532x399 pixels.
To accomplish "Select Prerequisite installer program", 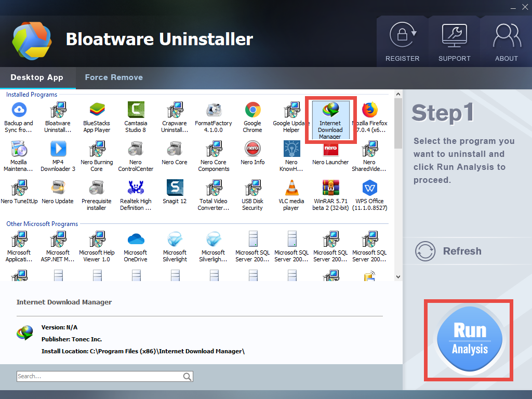I will pyautogui.click(x=97, y=195).
